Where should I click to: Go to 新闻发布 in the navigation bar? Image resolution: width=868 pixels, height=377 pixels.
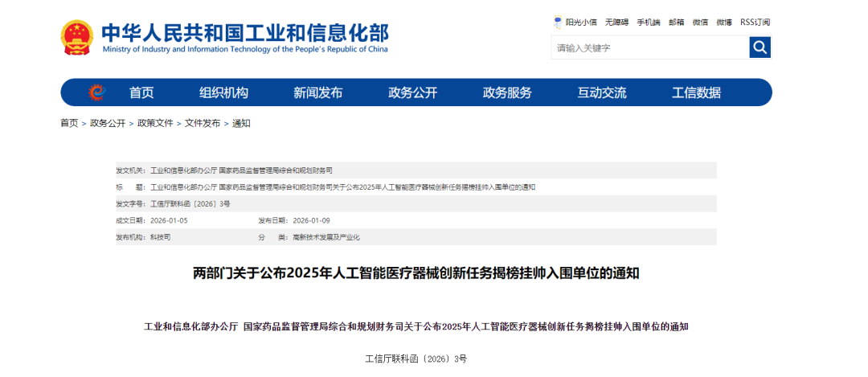click(317, 92)
